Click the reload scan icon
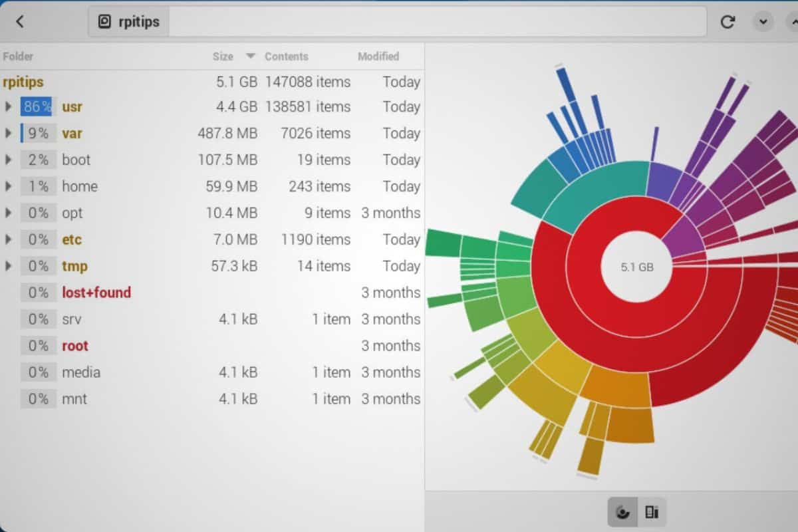The image size is (798, 532). coord(728,22)
